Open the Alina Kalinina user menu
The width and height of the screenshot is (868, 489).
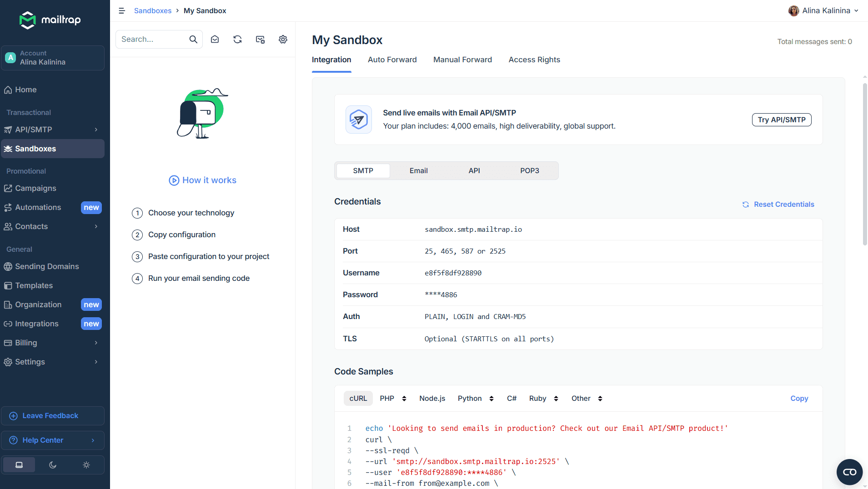[823, 11]
